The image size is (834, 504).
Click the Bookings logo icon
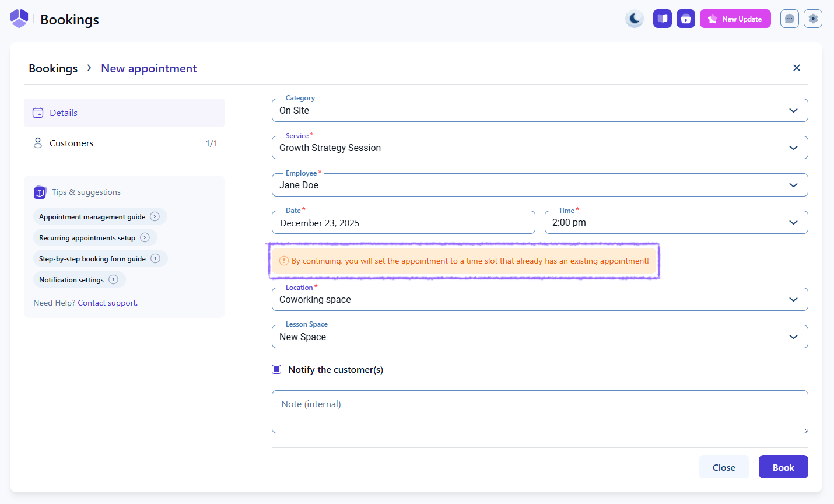[19, 19]
